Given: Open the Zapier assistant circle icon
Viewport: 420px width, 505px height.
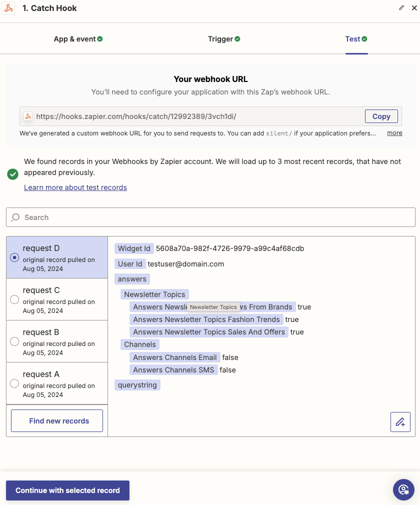Looking at the screenshot, I should [x=403, y=489].
